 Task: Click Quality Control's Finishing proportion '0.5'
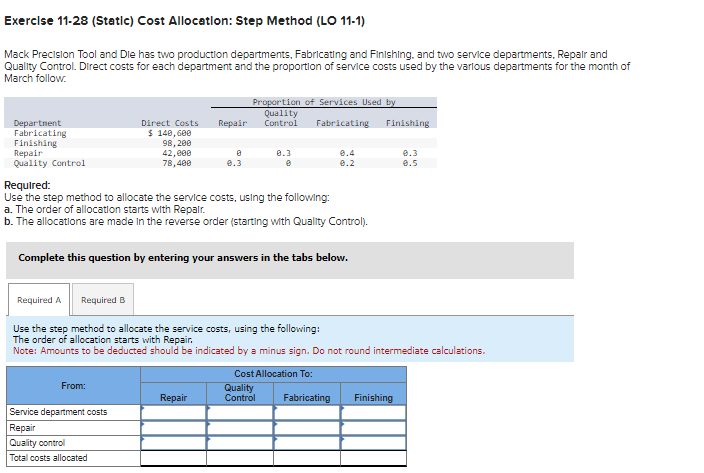tap(410, 163)
